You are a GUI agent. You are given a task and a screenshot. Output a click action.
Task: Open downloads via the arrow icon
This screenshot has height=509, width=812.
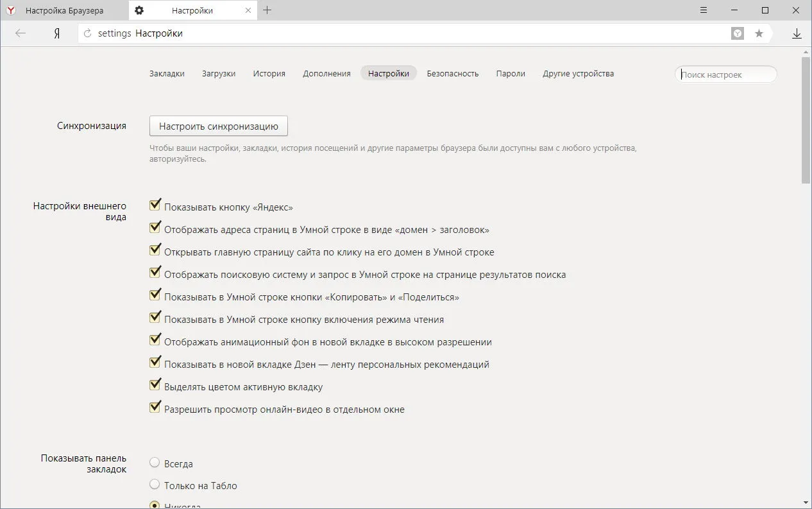pos(797,33)
